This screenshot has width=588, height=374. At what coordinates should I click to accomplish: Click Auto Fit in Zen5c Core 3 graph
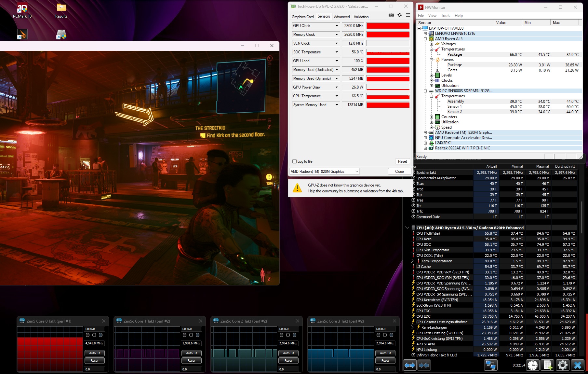coord(385,353)
